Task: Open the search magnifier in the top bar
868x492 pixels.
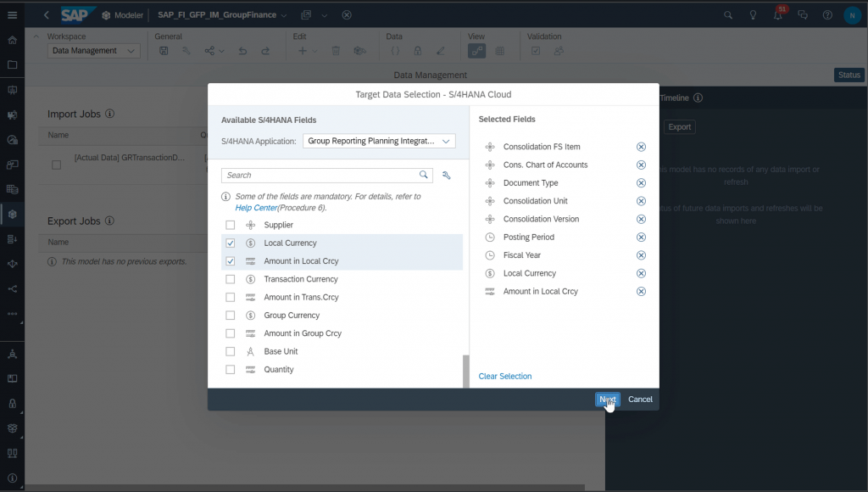Action: [728, 15]
